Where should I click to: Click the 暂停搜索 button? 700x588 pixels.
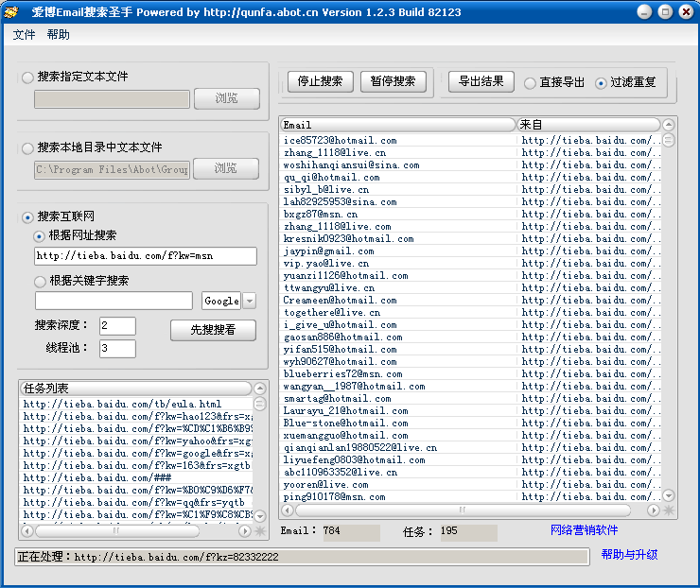[393, 81]
